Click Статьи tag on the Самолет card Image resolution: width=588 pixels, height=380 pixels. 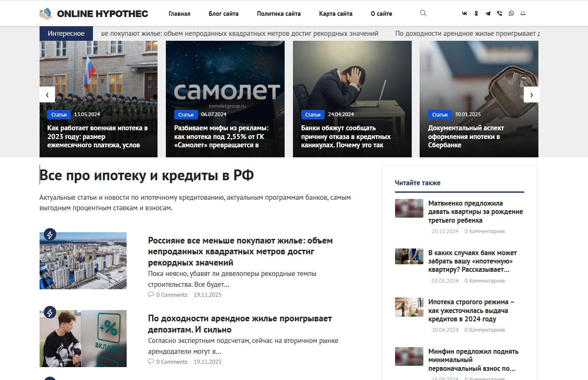coord(186,114)
